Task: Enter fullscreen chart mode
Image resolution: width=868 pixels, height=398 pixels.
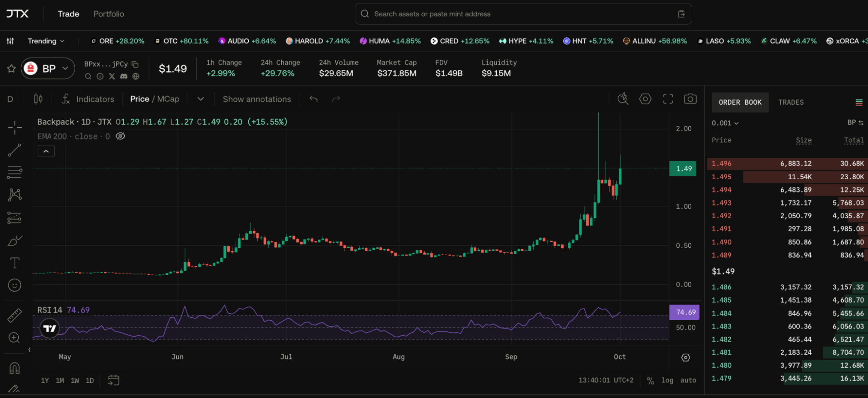Action: pos(668,99)
